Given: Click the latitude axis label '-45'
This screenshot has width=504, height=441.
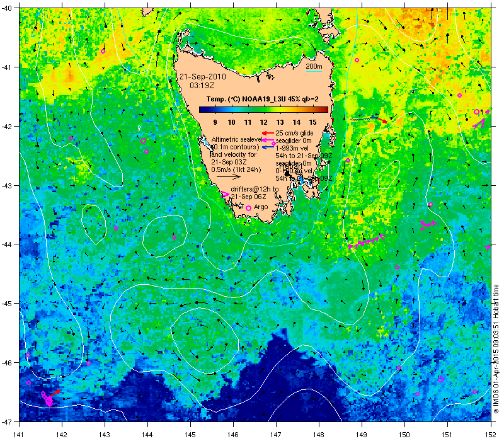Looking at the screenshot, I should coord(7,304).
